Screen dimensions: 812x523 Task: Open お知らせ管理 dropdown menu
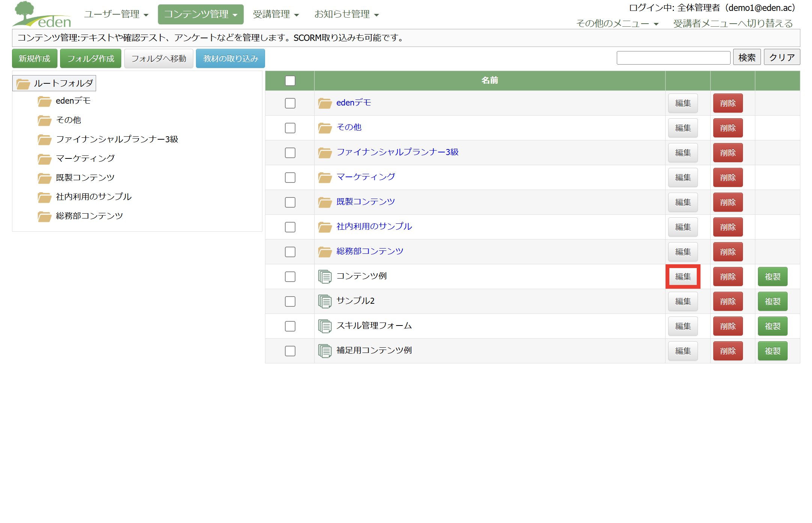[346, 14]
